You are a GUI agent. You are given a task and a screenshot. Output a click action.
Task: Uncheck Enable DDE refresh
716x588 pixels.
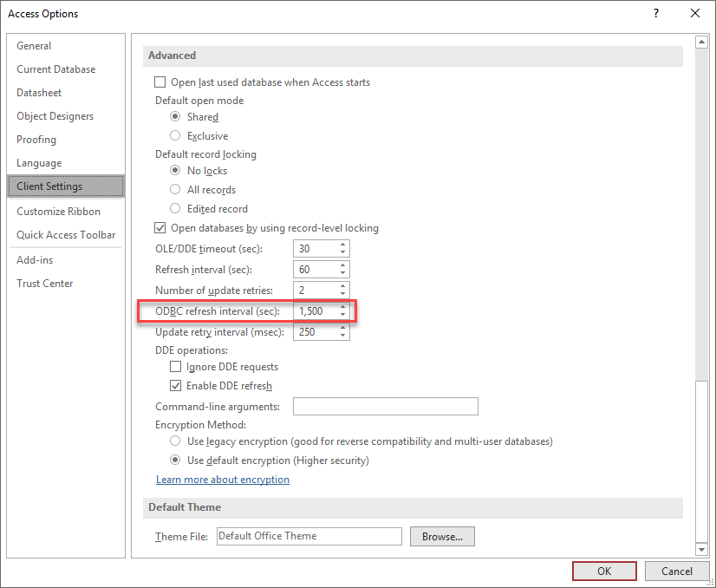tap(175, 386)
